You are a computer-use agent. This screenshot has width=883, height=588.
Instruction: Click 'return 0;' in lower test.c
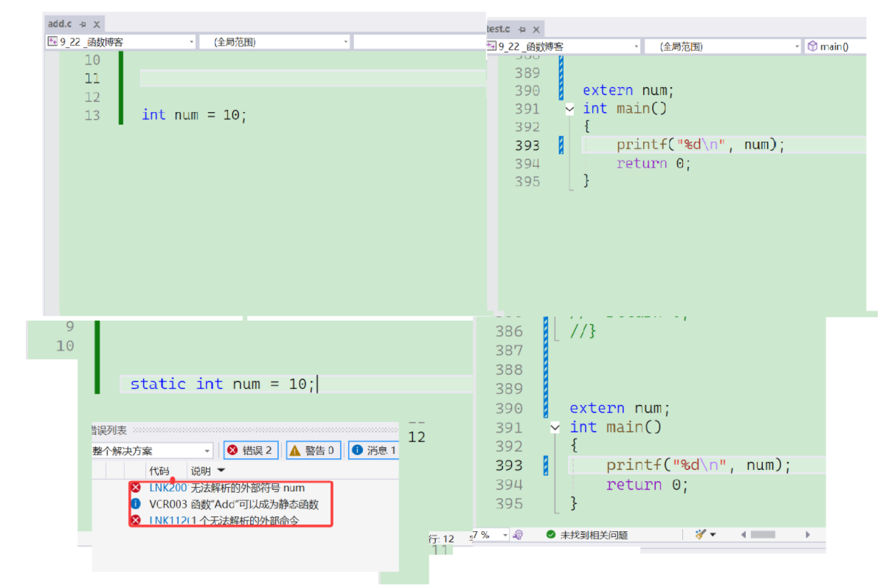coord(647,485)
